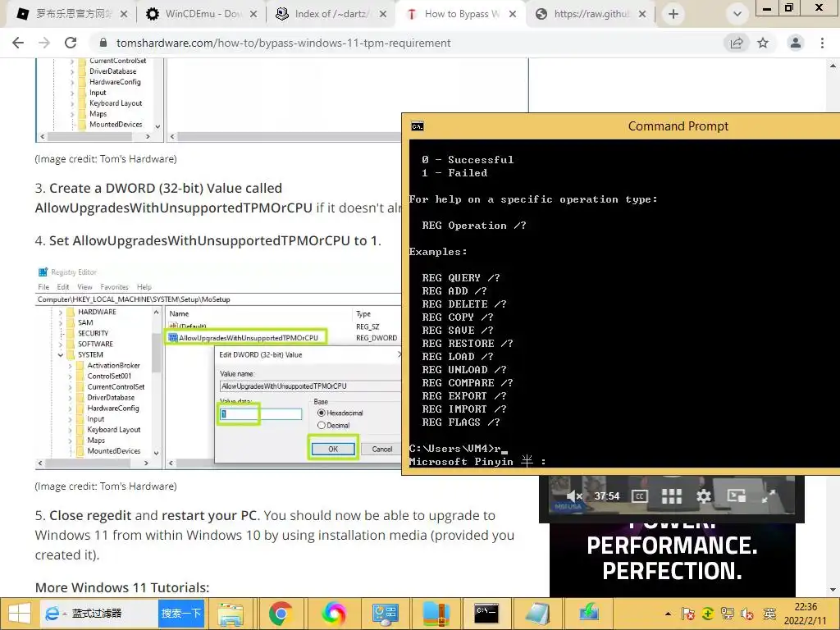Screen dimensions: 840x630
Task: Go back to the previous page
Action: pyautogui.click(x=18, y=43)
